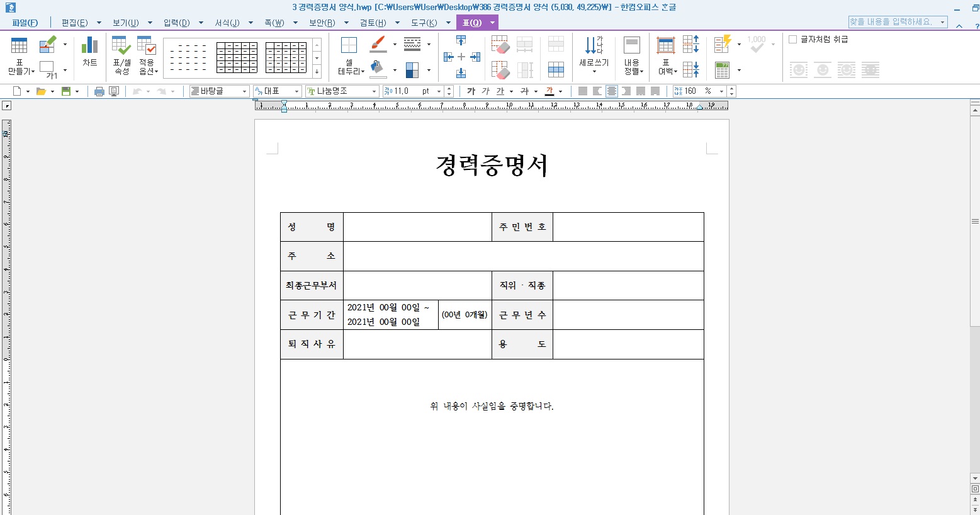Screen dimensions: 980x515
Task: Toggle underline 가 formatting
Action: coord(500,91)
